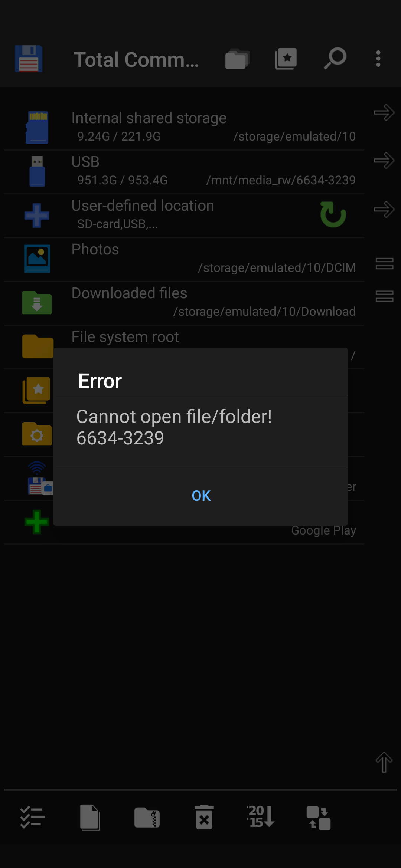Open the Photos DCIM entry
This screenshot has width=401, height=868.
point(184,259)
